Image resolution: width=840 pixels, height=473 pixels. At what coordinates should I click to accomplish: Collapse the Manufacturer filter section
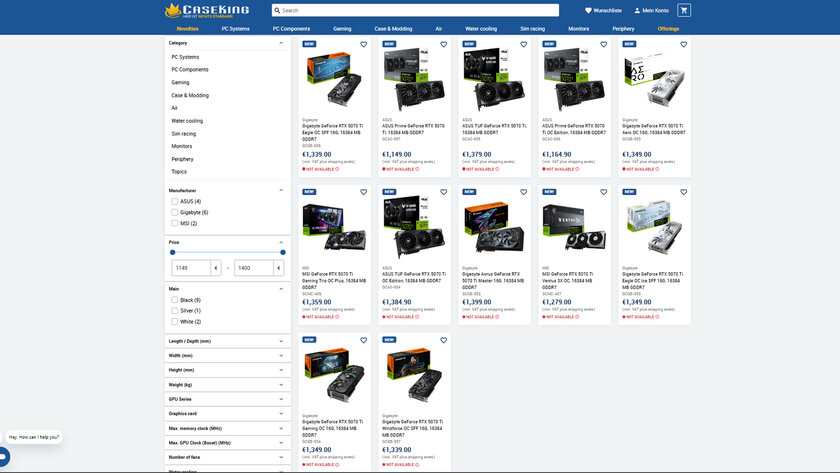(281, 190)
